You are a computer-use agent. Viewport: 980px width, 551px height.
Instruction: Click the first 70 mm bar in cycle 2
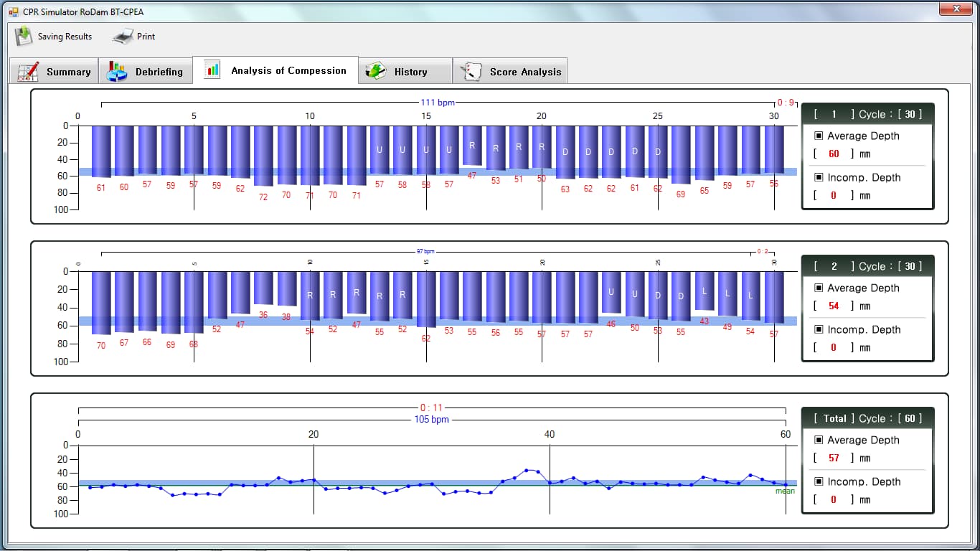pyautogui.click(x=101, y=303)
